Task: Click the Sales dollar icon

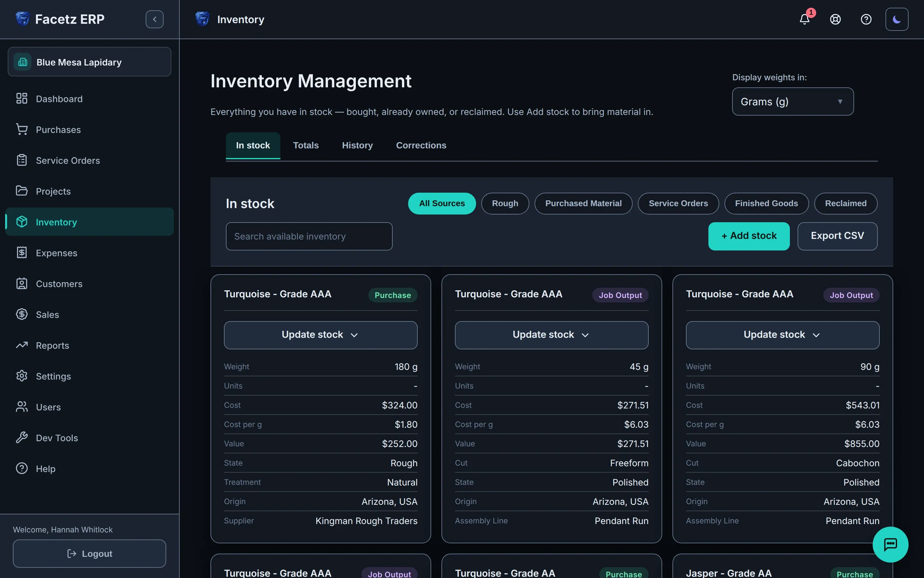Action: 22,314
